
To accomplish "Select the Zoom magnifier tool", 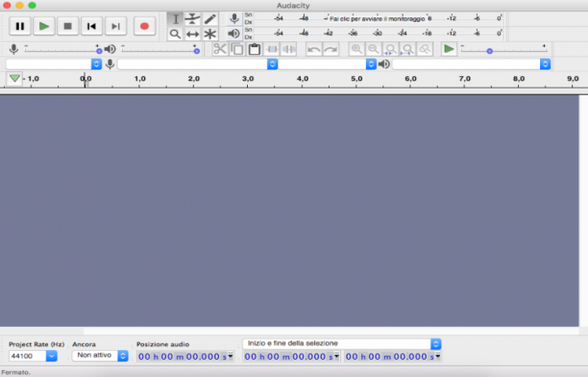I will click(175, 35).
